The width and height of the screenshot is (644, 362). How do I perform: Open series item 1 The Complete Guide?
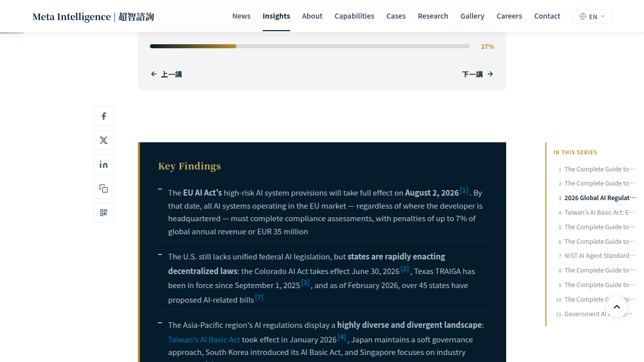click(596, 169)
